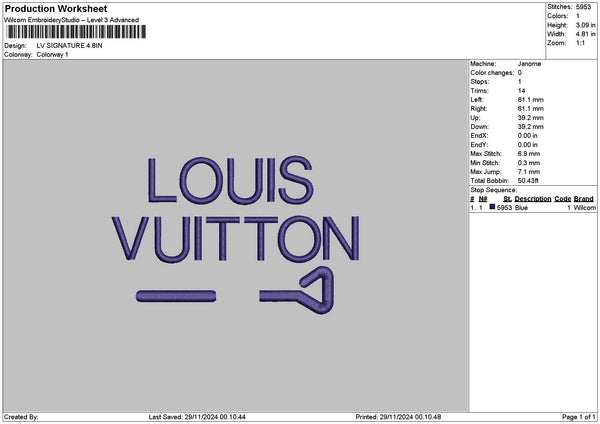Click the 'Brand' column header

coord(584,199)
